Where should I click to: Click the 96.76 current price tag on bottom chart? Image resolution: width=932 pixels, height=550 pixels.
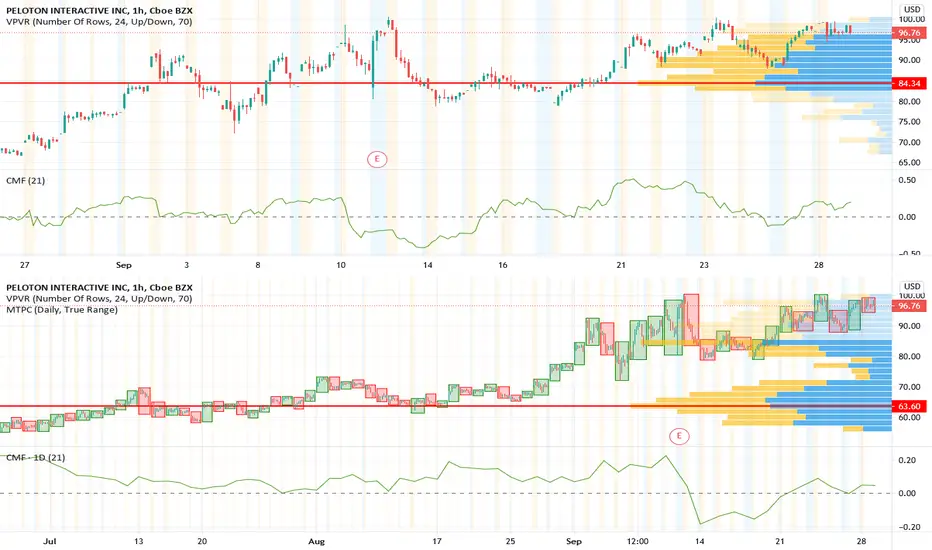(909, 306)
